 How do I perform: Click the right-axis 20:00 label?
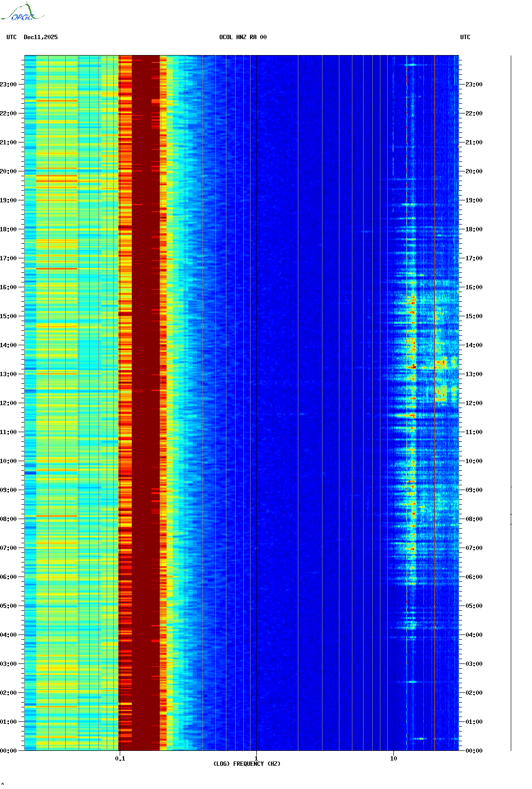pos(474,171)
